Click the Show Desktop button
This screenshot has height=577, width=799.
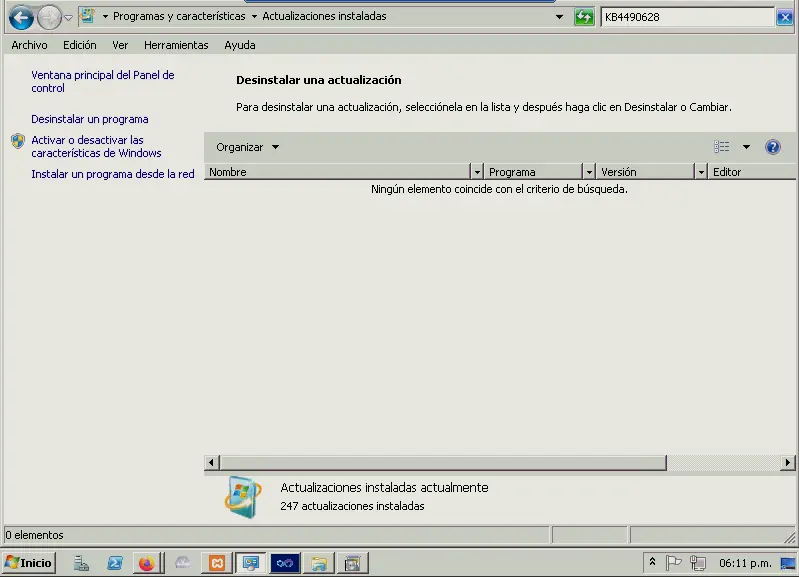(788, 563)
